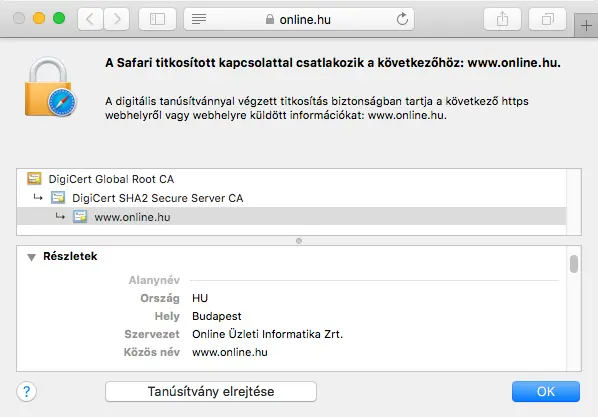Click the online.hu address field
Image resolution: width=598 pixels, height=417 pixels.
[x=299, y=19]
